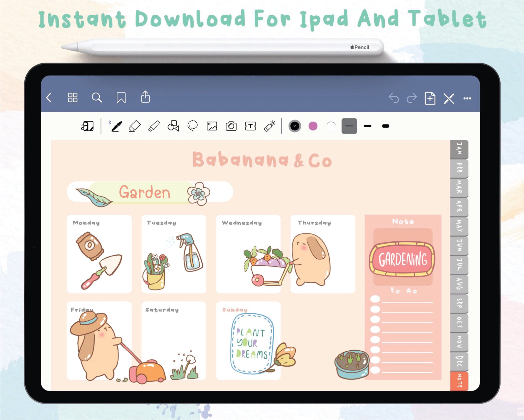Viewport: 524px width, 420px height.
Task: Jump to the SEP tab
Action: pyautogui.click(x=459, y=303)
